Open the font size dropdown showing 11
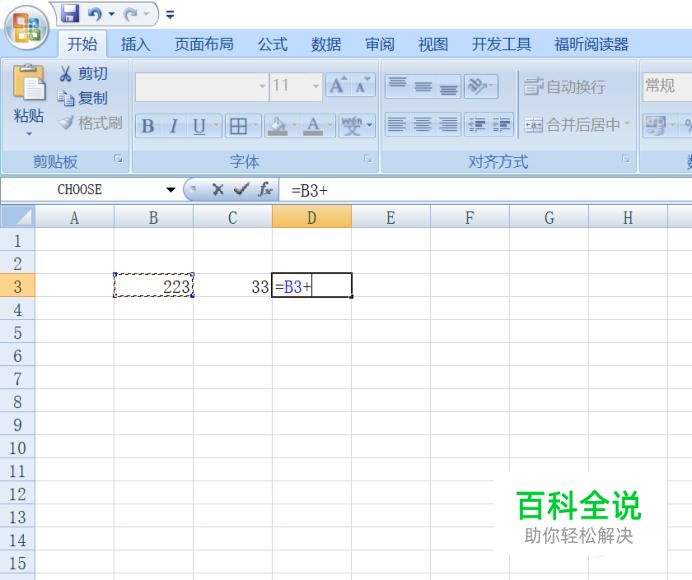This screenshot has width=692, height=580. coord(316,86)
